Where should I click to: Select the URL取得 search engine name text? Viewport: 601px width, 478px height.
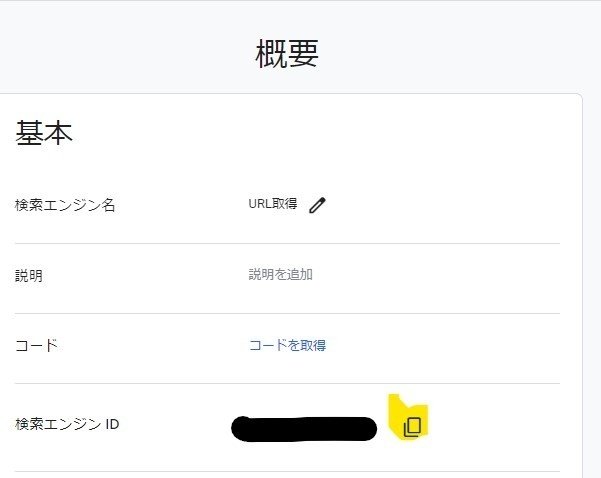[272, 204]
